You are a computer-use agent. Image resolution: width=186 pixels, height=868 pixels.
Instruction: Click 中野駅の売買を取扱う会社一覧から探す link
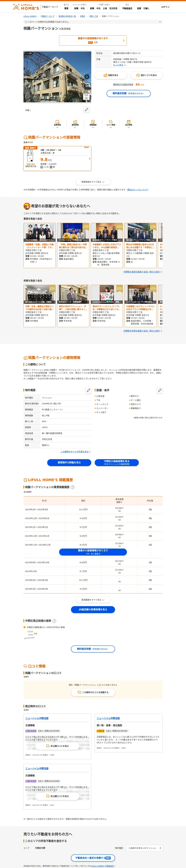point(142,331)
